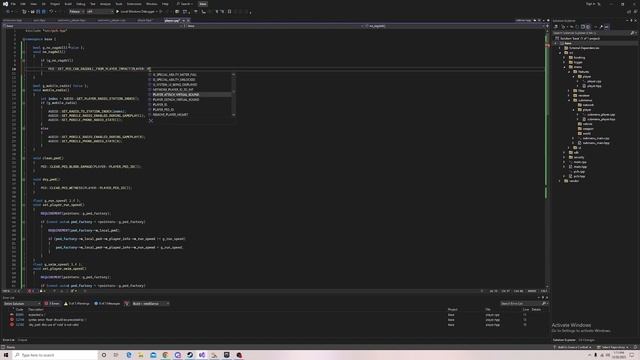Sort errors by Description column

(36, 309)
